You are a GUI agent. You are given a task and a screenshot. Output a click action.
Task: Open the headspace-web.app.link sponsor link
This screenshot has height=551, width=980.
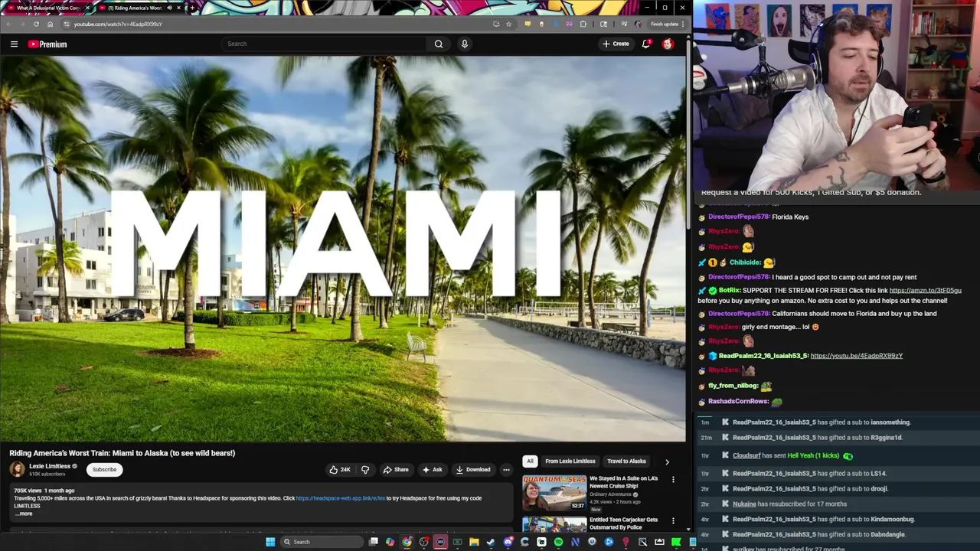tap(341, 498)
